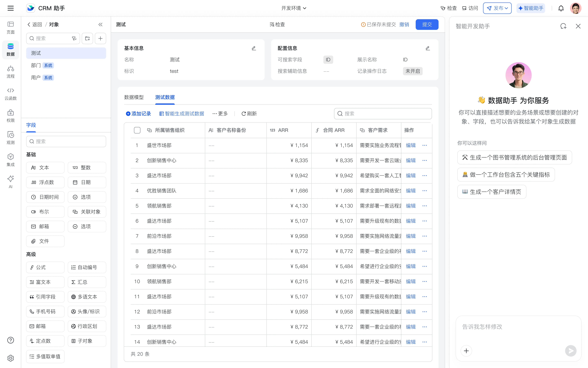Image resolution: width=588 pixels, height=368 pixels.
Task: Open more actions for row 1 盛世市场部
Action: 424,145
